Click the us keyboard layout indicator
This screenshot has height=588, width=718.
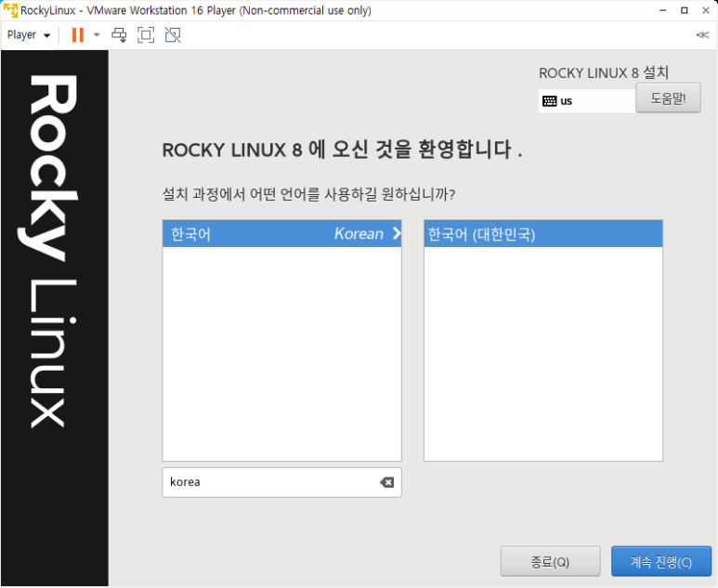point(587,100)
